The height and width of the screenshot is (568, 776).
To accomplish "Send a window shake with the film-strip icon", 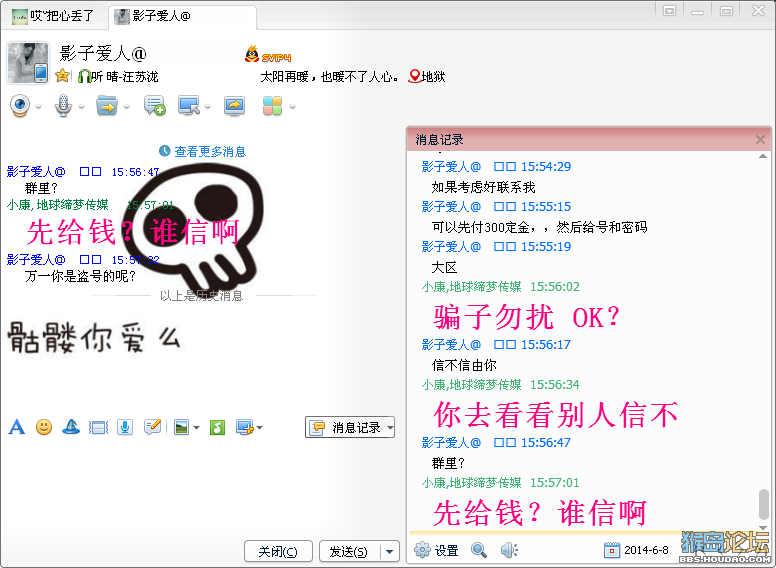I will tap(98, 427).
